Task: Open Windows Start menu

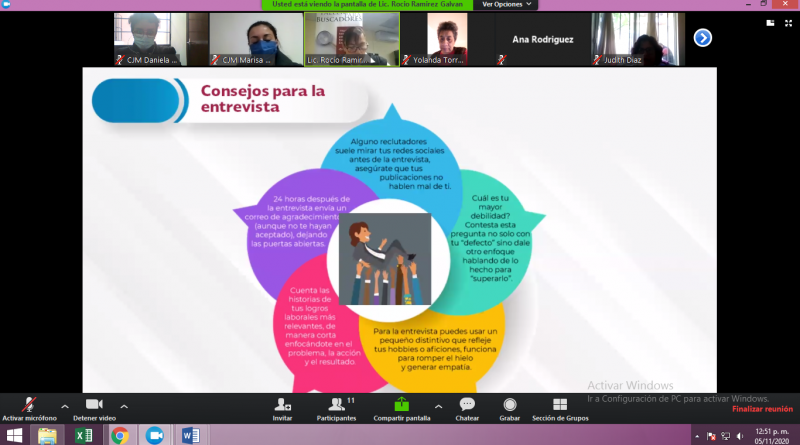Action: point(14,435)
